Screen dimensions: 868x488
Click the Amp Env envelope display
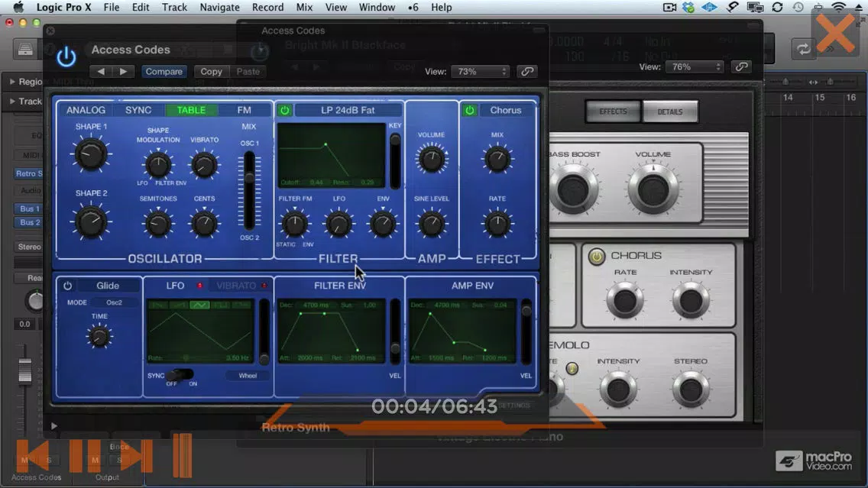[x=462, y=331]
